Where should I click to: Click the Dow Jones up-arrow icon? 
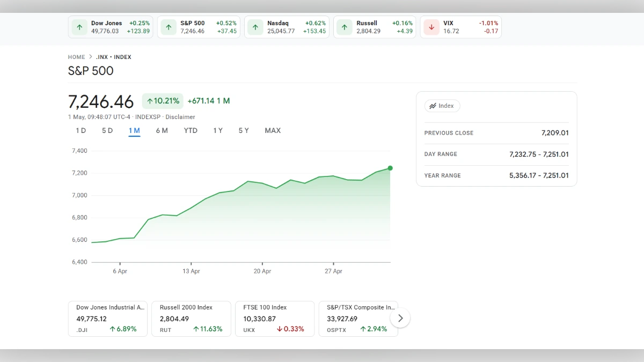pos(79,27)
